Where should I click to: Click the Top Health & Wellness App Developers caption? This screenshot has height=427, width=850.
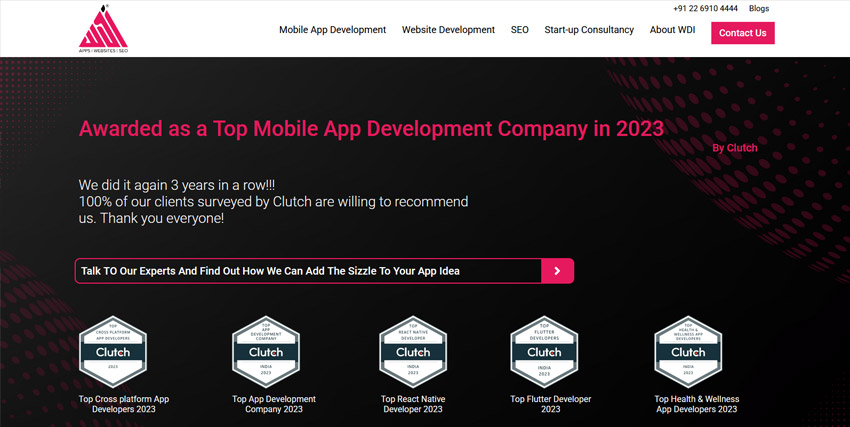[x=697, y=404]
